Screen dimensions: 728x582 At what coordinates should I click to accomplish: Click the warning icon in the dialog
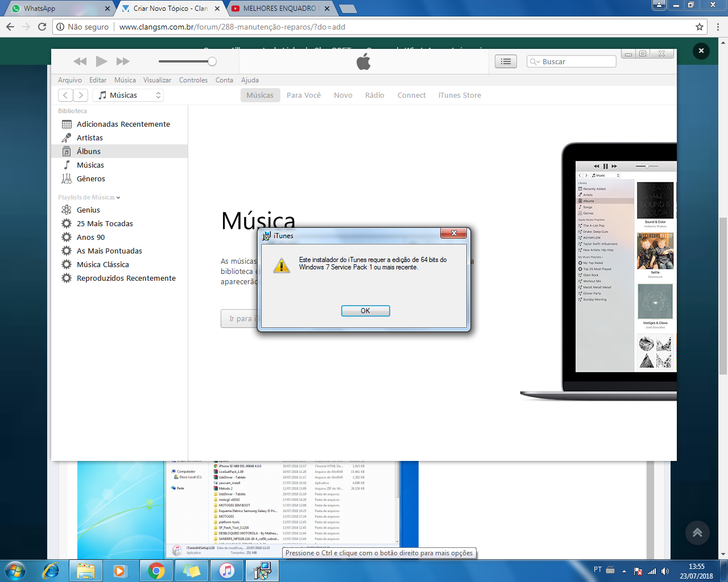point(282,265)
